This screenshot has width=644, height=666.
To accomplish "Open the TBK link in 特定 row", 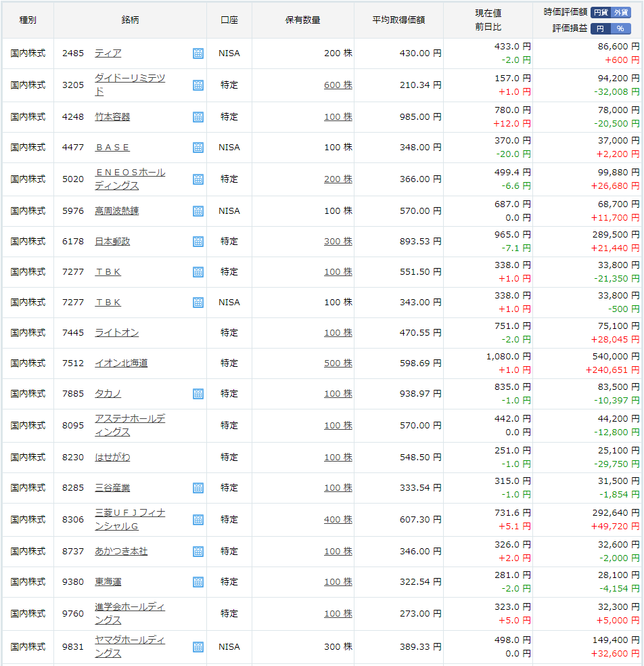I will [108, 272].
